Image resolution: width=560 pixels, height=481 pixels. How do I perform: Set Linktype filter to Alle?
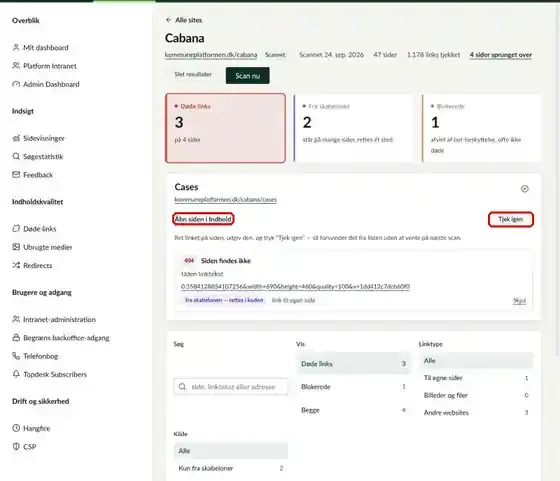[x=476, y=361]
